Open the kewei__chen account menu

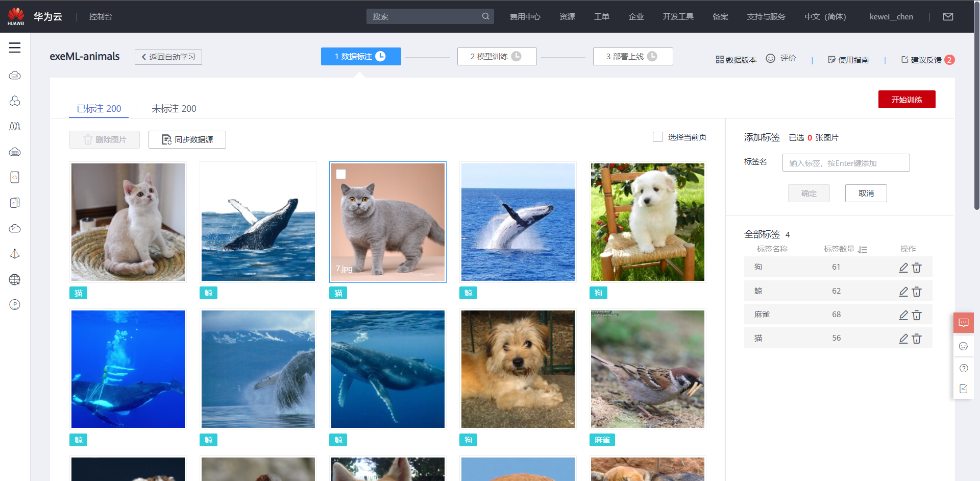pyautogui.click(x=891, y=16)
